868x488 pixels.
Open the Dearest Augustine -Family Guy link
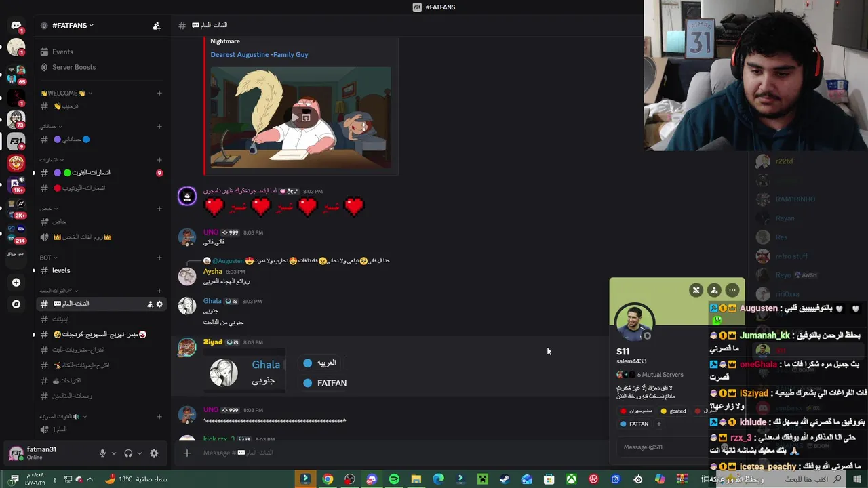[259, 54]
